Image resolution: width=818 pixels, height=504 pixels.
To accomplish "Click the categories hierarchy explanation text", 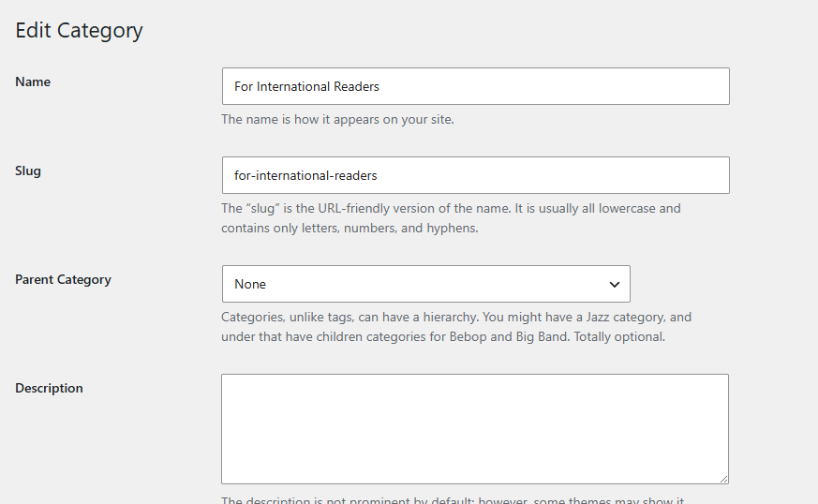I will click(x=456, y=327).
